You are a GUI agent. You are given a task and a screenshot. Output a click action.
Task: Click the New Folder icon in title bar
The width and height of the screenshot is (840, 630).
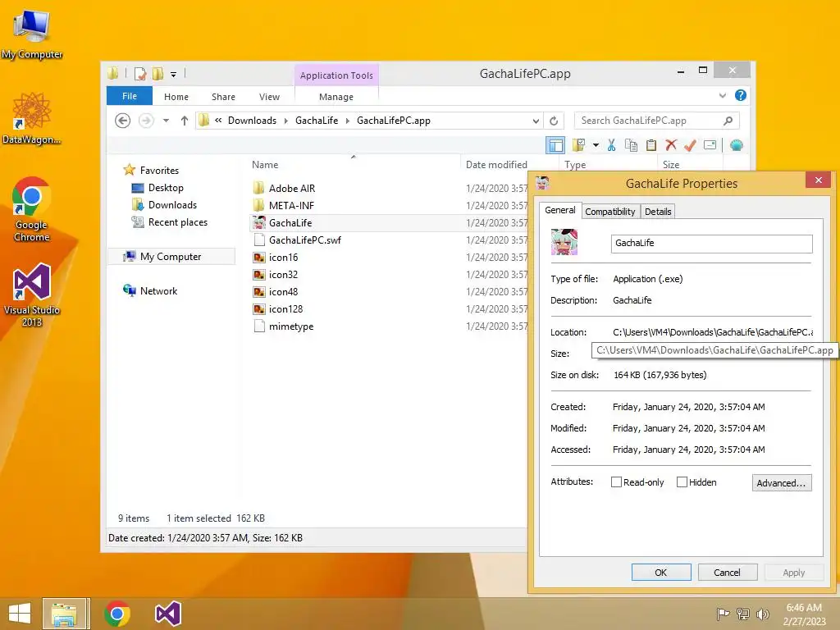pos(157,73)
